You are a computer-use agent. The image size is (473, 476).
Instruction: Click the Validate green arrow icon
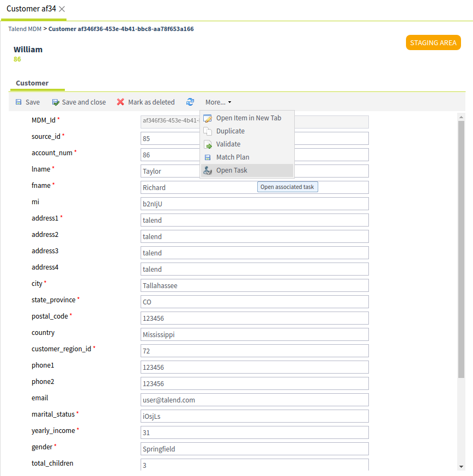point(208,144)
